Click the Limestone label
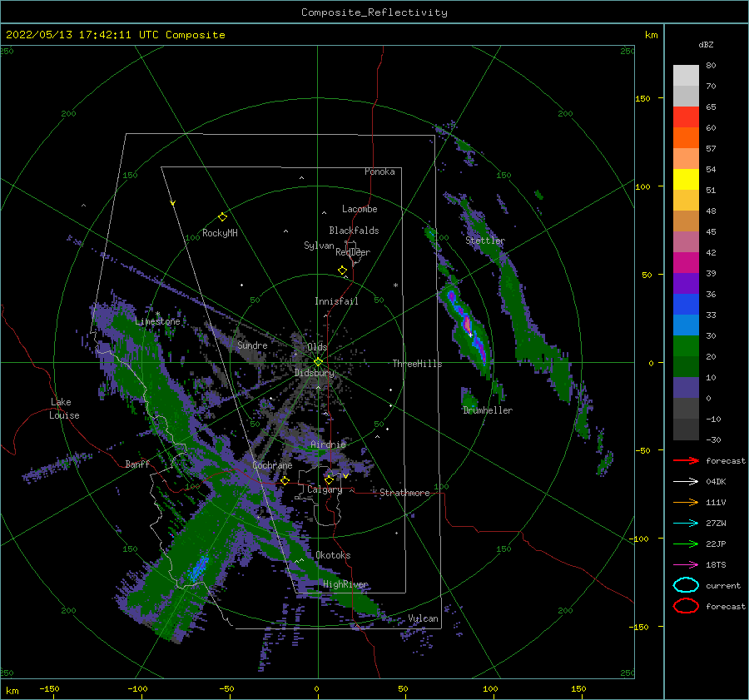 point(157,321)
